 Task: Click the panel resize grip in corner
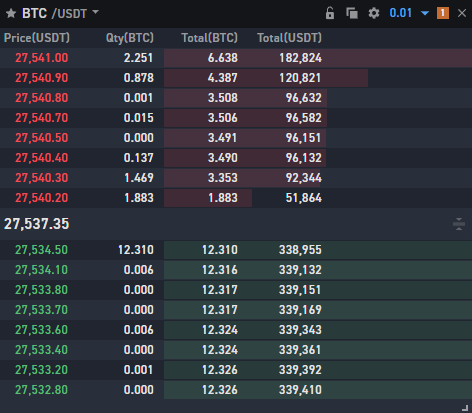(x=465, y=408)
